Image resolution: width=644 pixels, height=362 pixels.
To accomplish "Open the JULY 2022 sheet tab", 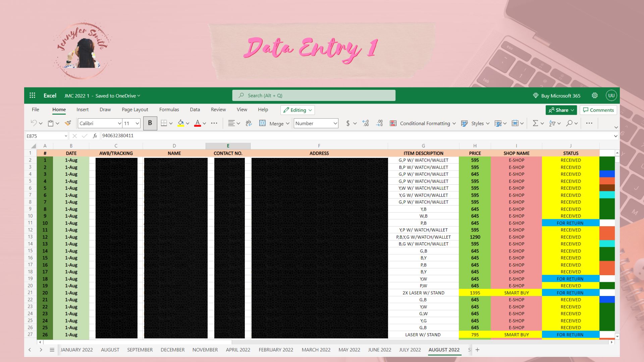I will 410,350.
